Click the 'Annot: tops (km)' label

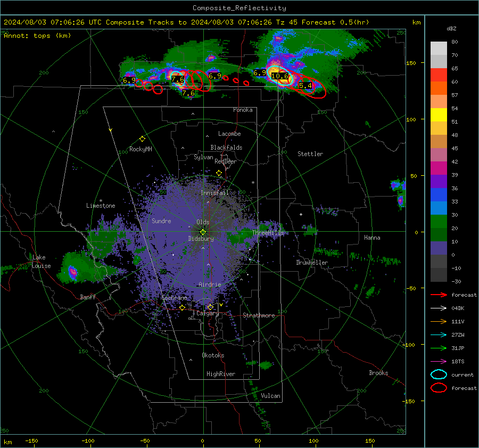[37, 36]
